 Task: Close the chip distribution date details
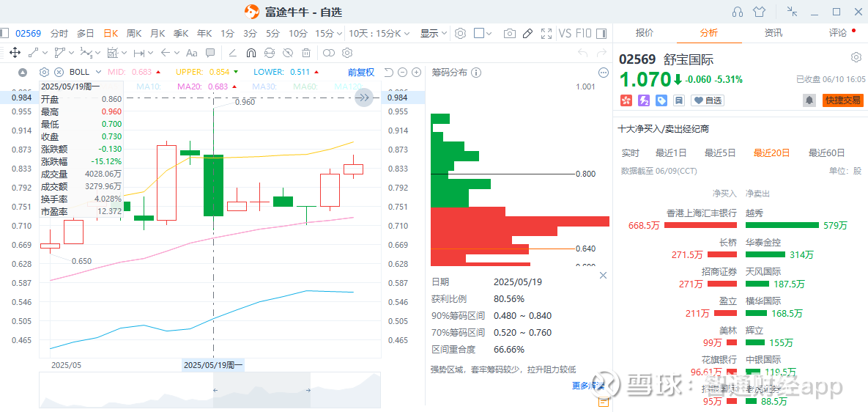(604, 275)
